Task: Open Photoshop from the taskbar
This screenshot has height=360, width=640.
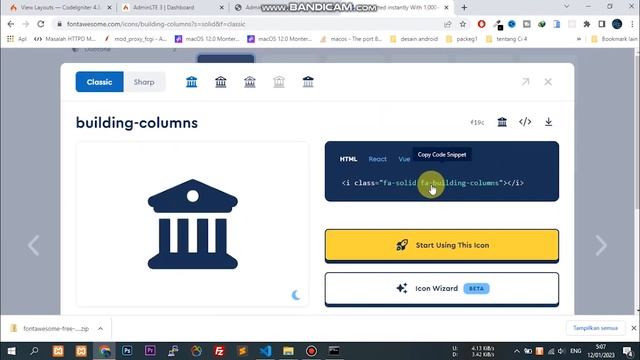Action: [127, 351]
